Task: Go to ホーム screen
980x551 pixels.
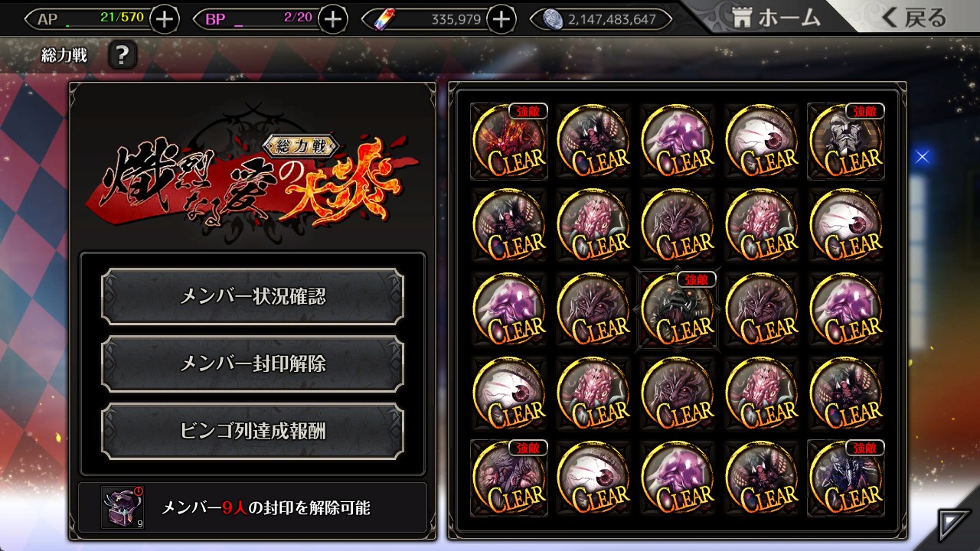Action: point(776,18)
